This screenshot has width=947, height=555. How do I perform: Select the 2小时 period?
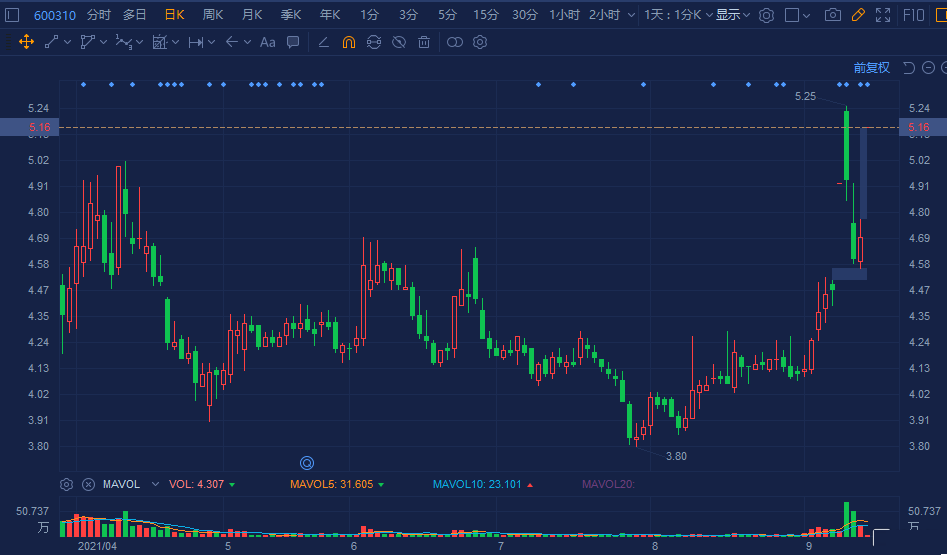click(x=605, y=15)
